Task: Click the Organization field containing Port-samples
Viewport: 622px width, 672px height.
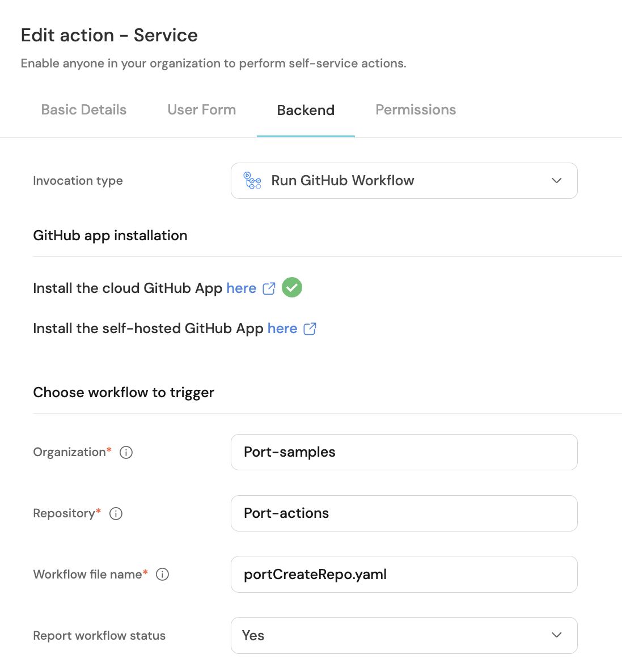Action: [404, 452]
